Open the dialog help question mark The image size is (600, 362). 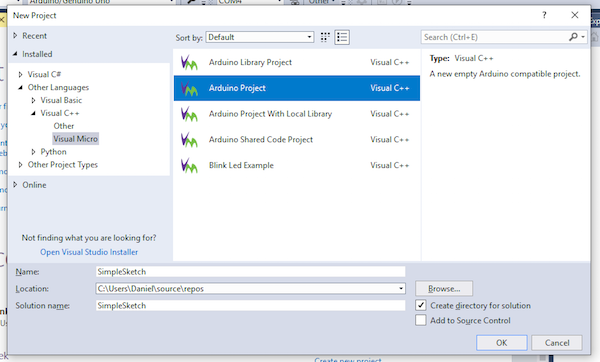544,15
